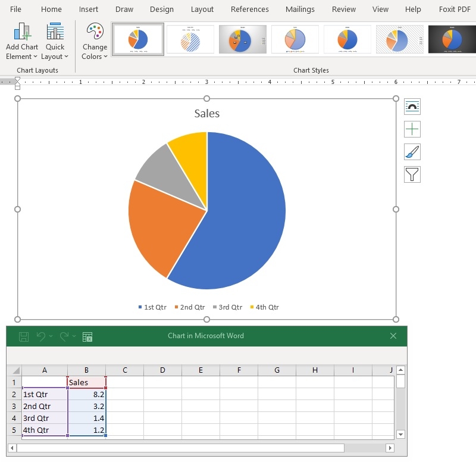Open Chart Filters funnel button
The height and width of the screenshot is (462, 476).
point(412,174)
